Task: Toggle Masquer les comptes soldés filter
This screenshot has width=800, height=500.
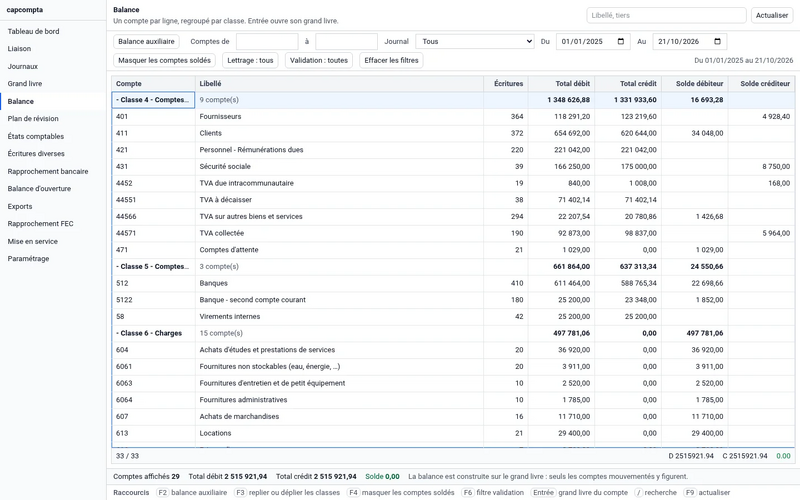Action: click(164, 60)
